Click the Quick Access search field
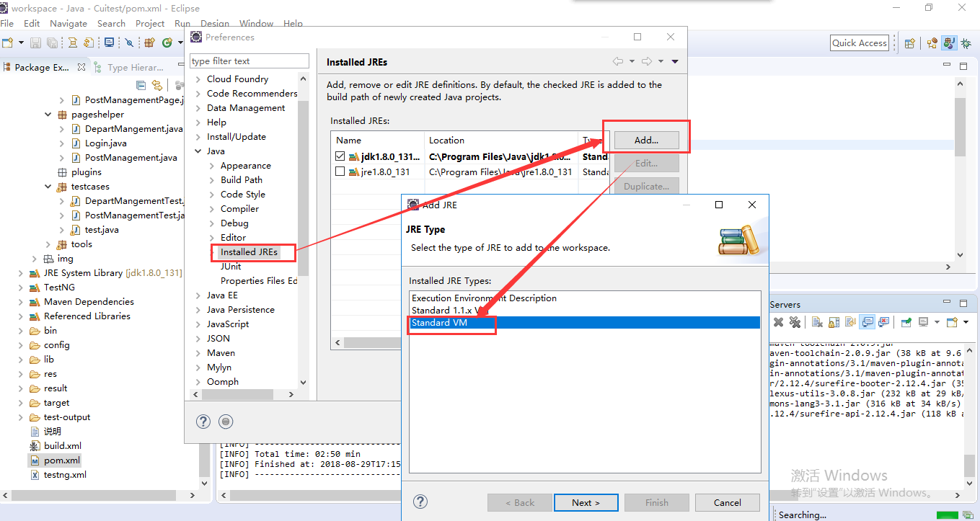Screen dimensions: 980x521 [860, 43]
